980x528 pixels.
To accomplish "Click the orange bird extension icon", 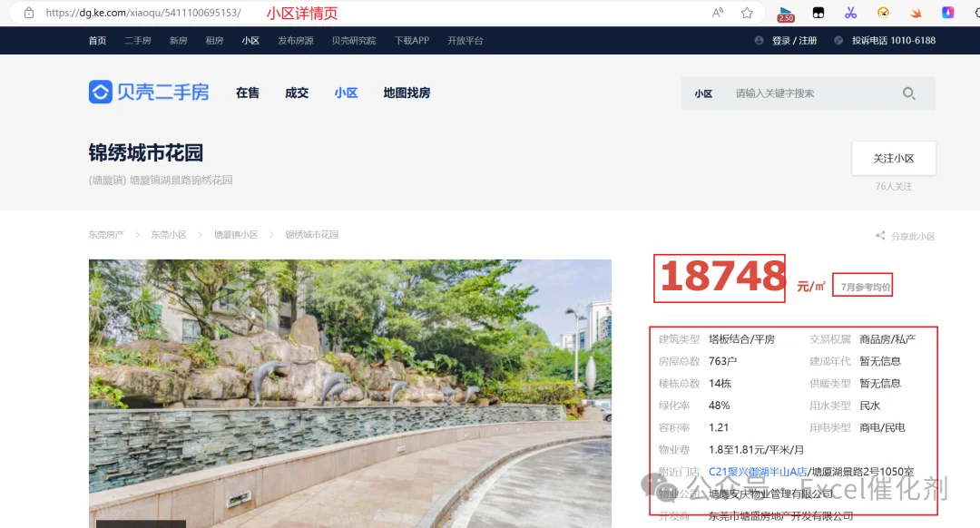I will (916, 13).
